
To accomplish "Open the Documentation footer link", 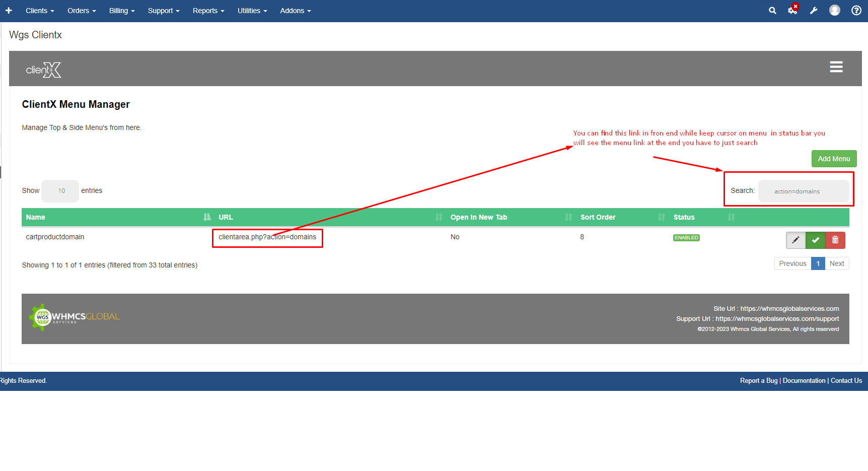I will 804,381.
